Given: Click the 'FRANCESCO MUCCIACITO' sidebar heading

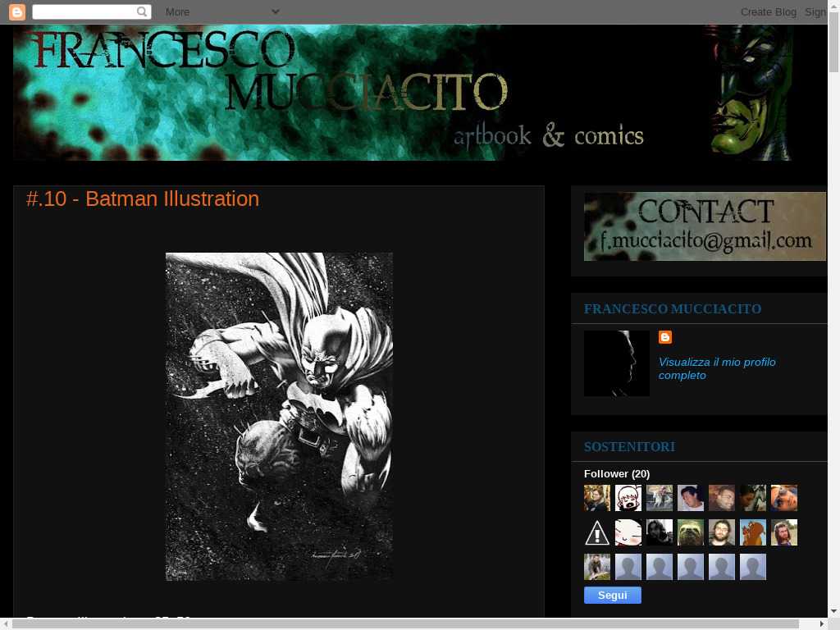Looking at the screenshot, I should (673, 309).
